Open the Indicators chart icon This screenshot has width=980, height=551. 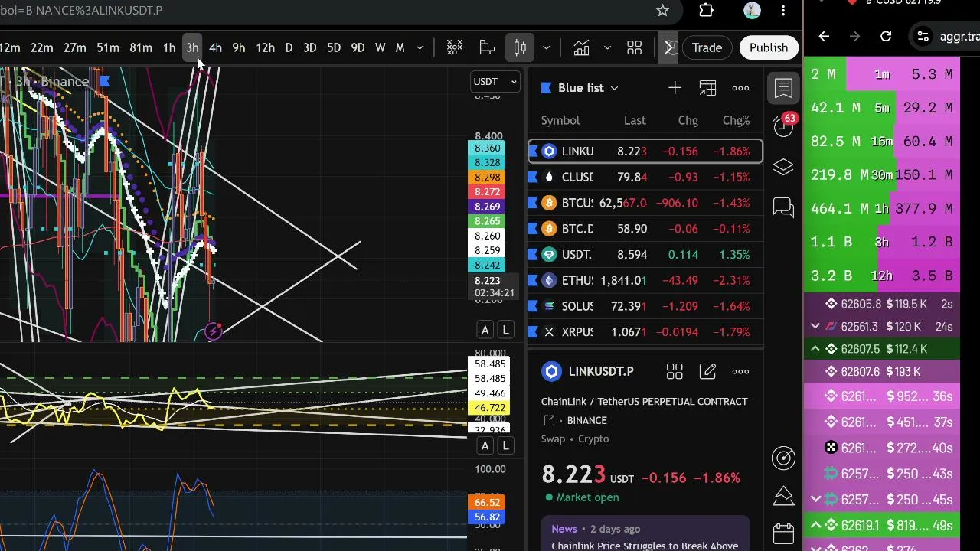581,48
